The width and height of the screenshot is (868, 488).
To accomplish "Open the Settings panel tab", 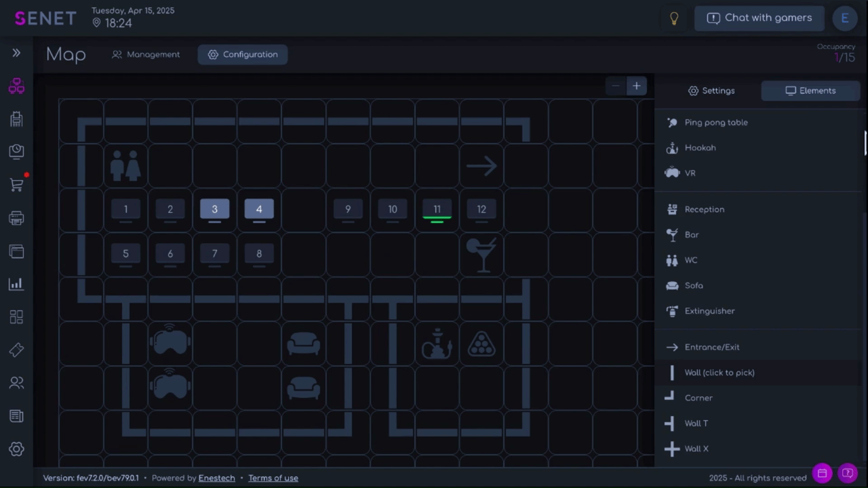I will coord(711,90).
